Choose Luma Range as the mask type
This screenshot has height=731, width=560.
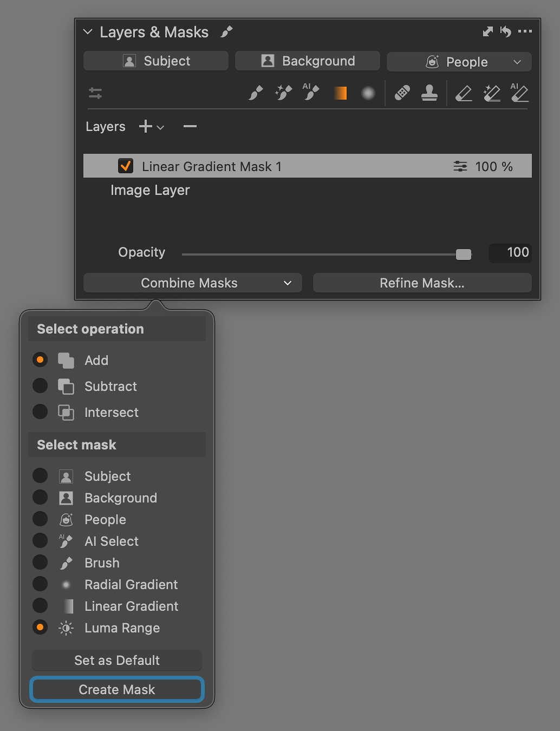[40, 628]
